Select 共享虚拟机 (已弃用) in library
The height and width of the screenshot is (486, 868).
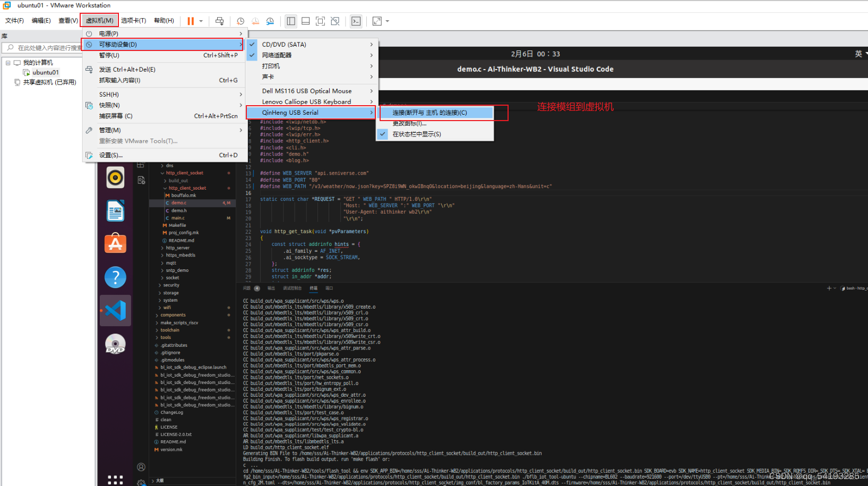49,82
